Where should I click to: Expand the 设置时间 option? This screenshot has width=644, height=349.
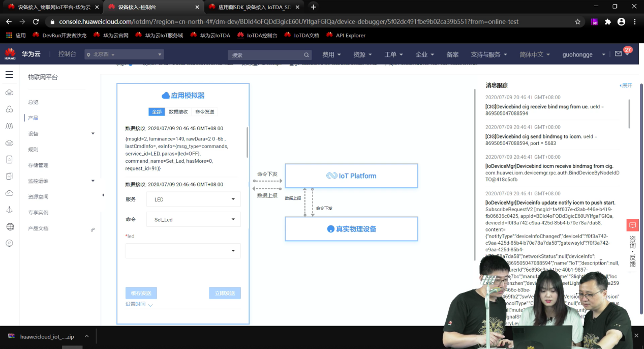139,304
